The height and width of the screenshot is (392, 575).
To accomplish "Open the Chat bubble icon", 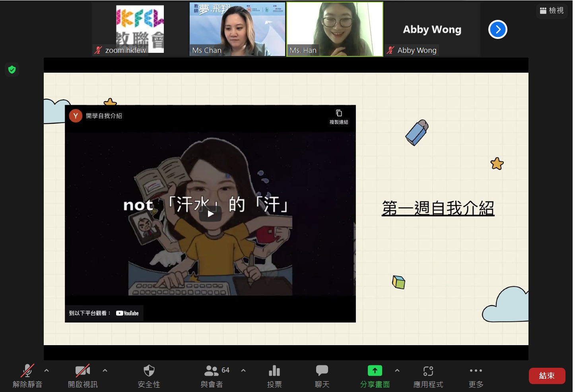I will pos(322,371).
